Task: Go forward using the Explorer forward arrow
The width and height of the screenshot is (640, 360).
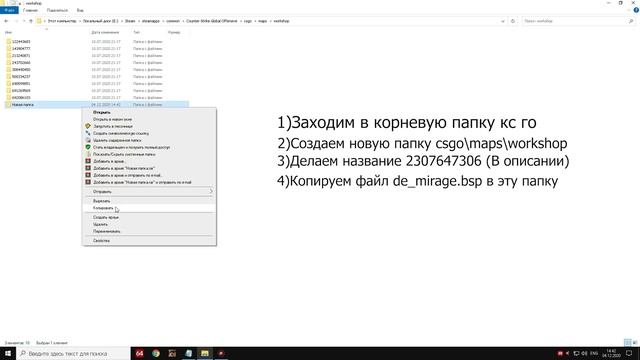Action: [16, 21]
